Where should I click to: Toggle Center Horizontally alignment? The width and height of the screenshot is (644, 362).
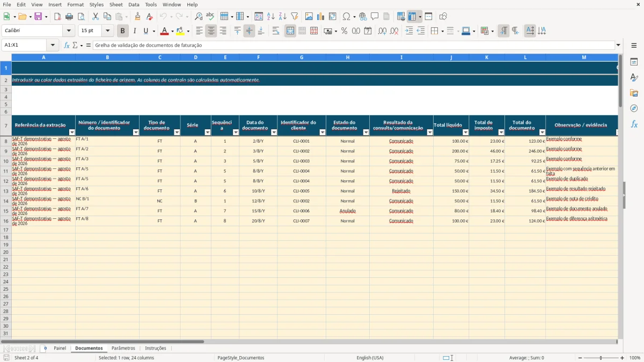click(211, 31)
